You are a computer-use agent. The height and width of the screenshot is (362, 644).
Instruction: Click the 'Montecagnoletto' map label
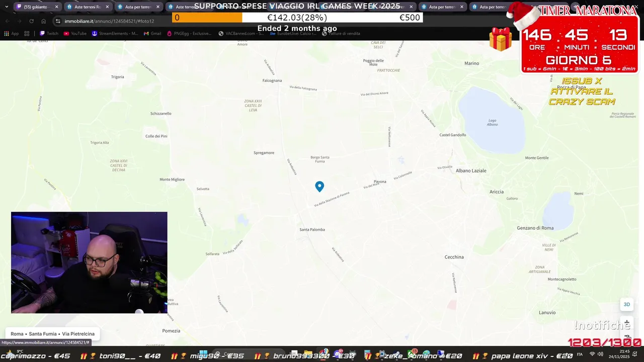point(562,280)
